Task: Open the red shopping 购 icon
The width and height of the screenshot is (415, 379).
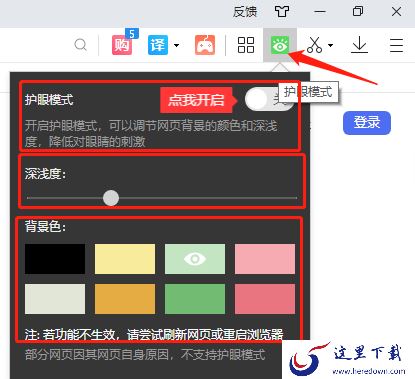Action: pyautogui.click(x=122, y=45)
